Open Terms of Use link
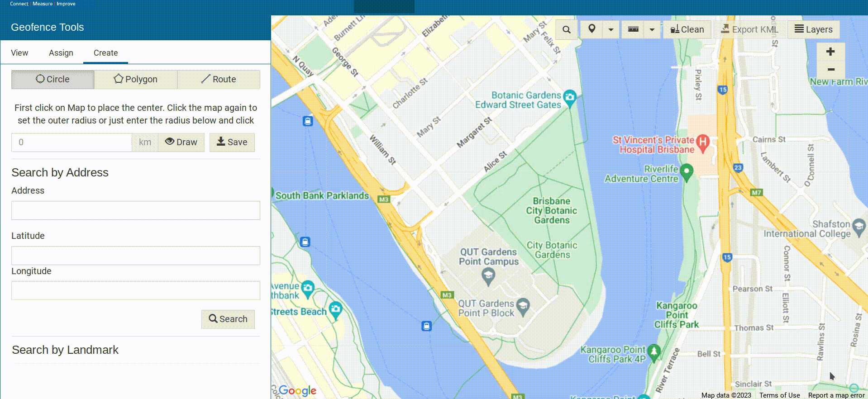Screen dimensions: 868x399 pyautogui.click(x=779, y=395)
